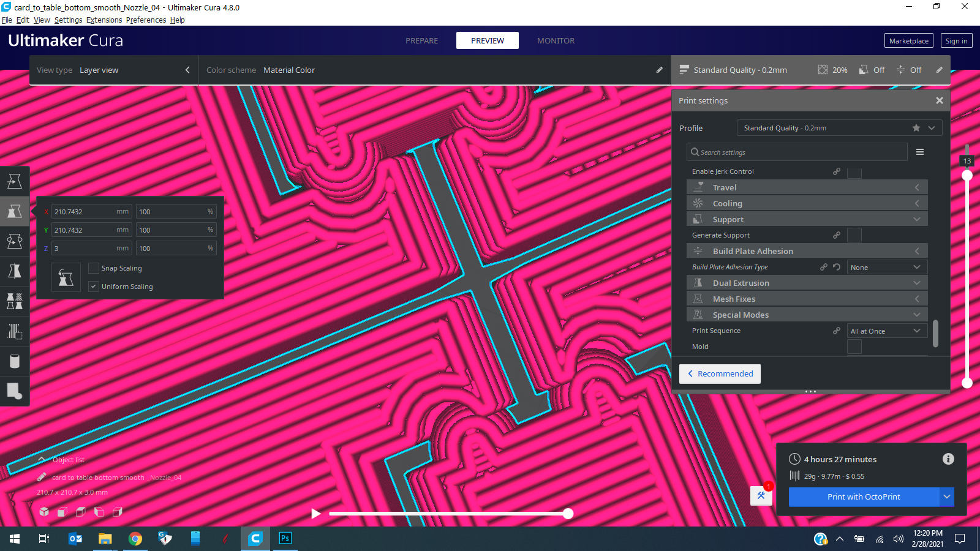Image resolution: width=980 pixels, height=551 pixels.
Task: Enable the Generate Support checkbox
Action: tap(854, 235)
